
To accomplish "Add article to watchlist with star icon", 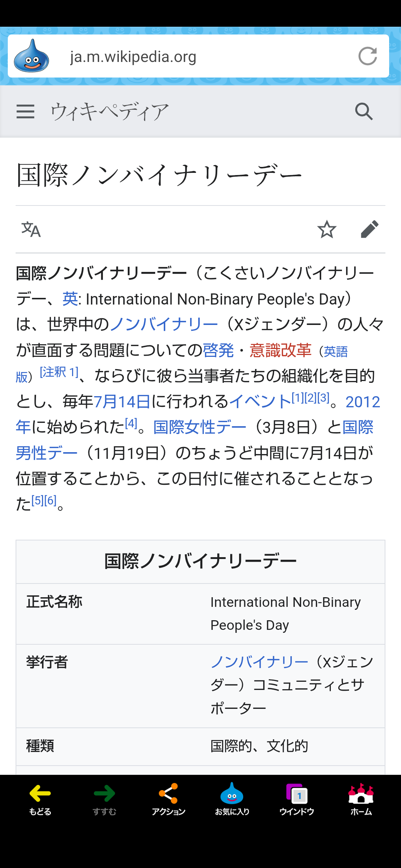I will 327,229.
